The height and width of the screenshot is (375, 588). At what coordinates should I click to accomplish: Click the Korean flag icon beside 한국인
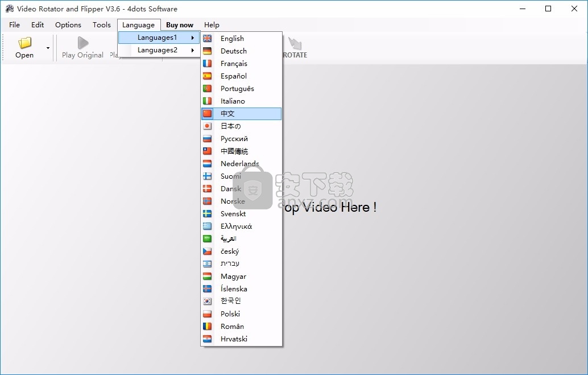(x=207, y=301)
